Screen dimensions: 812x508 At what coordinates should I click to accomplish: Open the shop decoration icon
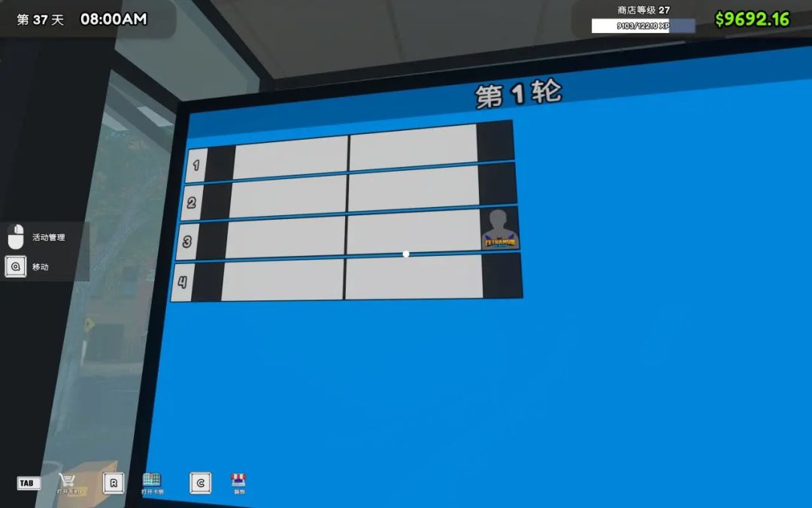(x=238, y=479)
